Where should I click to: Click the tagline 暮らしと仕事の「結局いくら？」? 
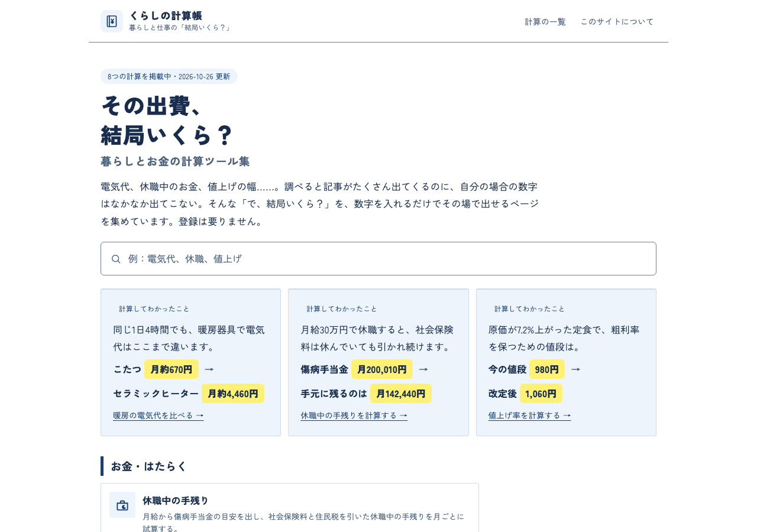pyautogui.click(x=180, y=28)
